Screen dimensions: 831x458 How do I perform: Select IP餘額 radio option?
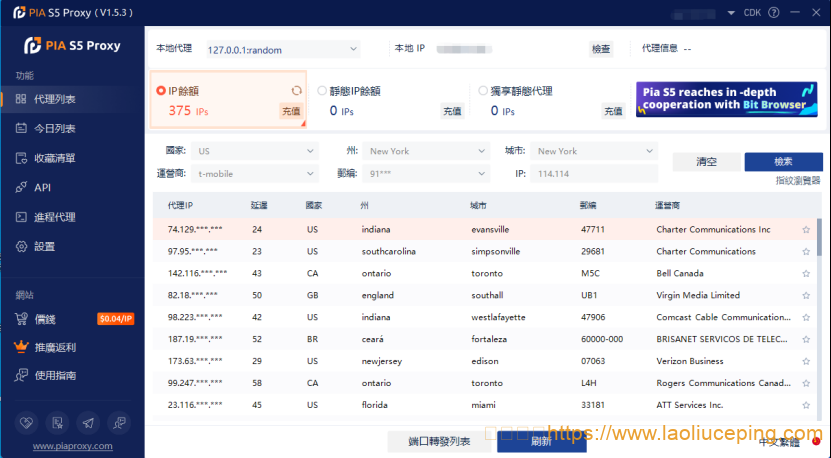(161, 91)
